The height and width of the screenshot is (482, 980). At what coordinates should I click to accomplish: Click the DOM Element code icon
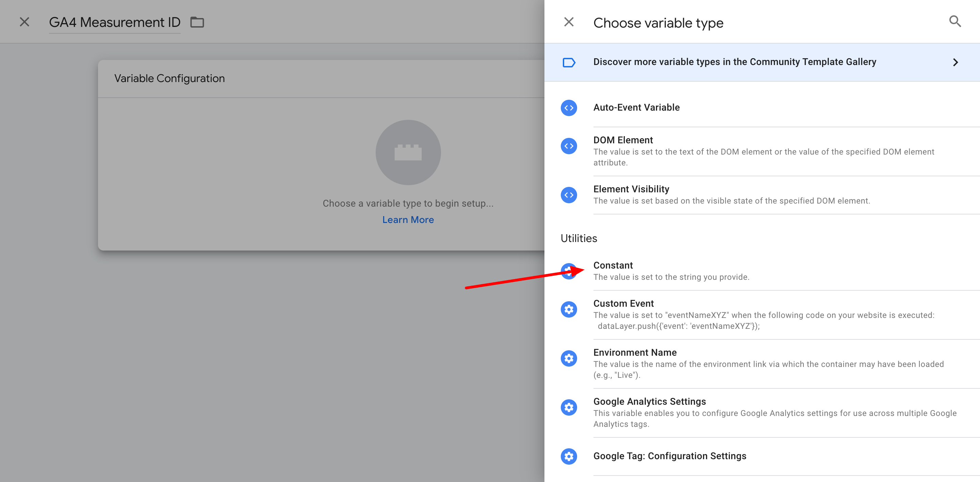[x=569, y=146]
